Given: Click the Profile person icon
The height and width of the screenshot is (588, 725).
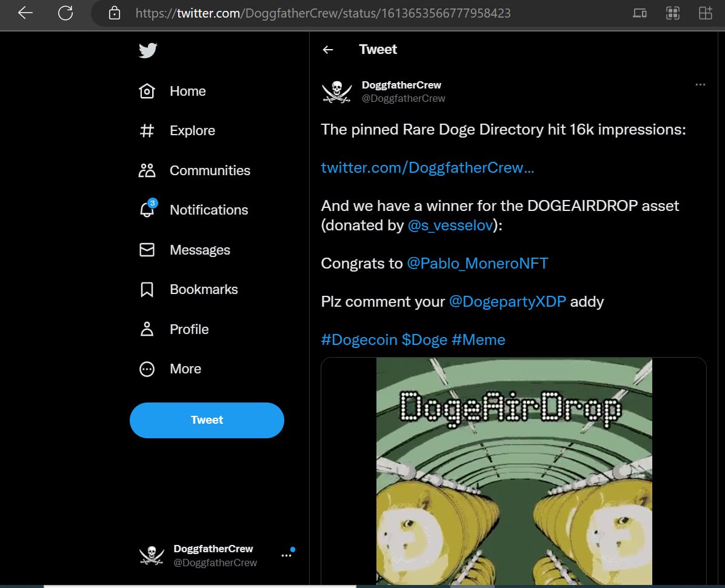Looking at the screenshot, I should [147, 329].
